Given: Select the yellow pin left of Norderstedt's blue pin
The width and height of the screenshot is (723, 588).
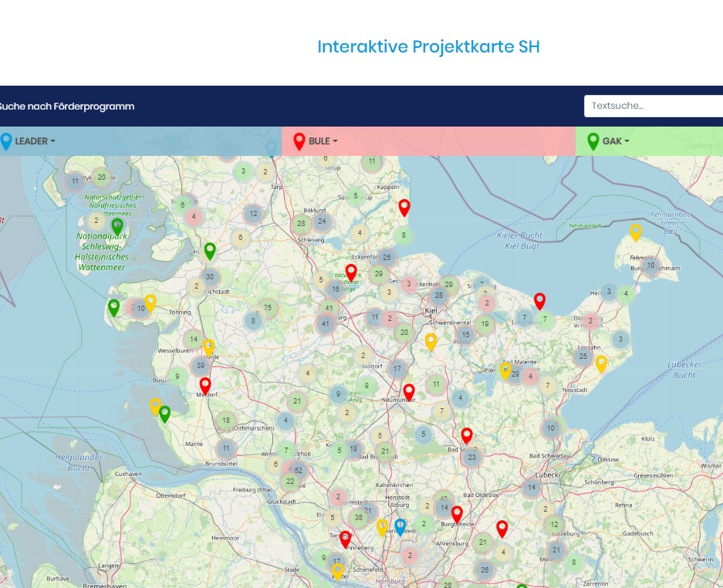Looking at the screenshot, I should point(382,528).
